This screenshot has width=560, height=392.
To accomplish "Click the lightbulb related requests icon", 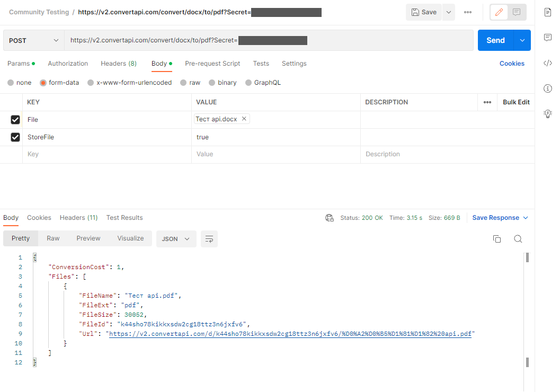I will (x=548, y=113).
